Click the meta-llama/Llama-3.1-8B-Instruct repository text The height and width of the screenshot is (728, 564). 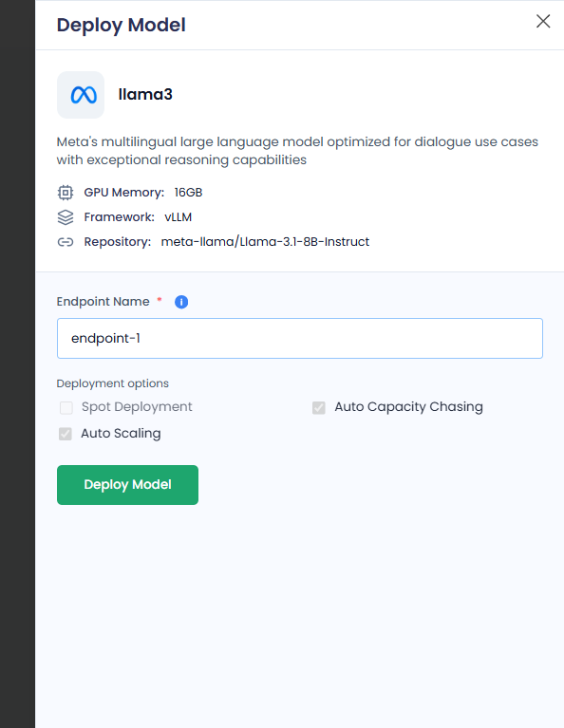[x=265, y=242]
